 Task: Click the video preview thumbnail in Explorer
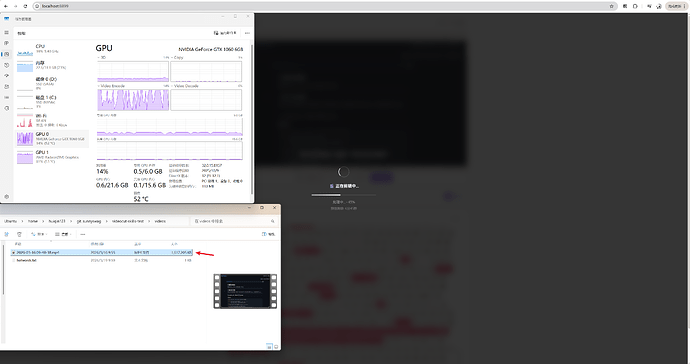[x=245, y=291]
